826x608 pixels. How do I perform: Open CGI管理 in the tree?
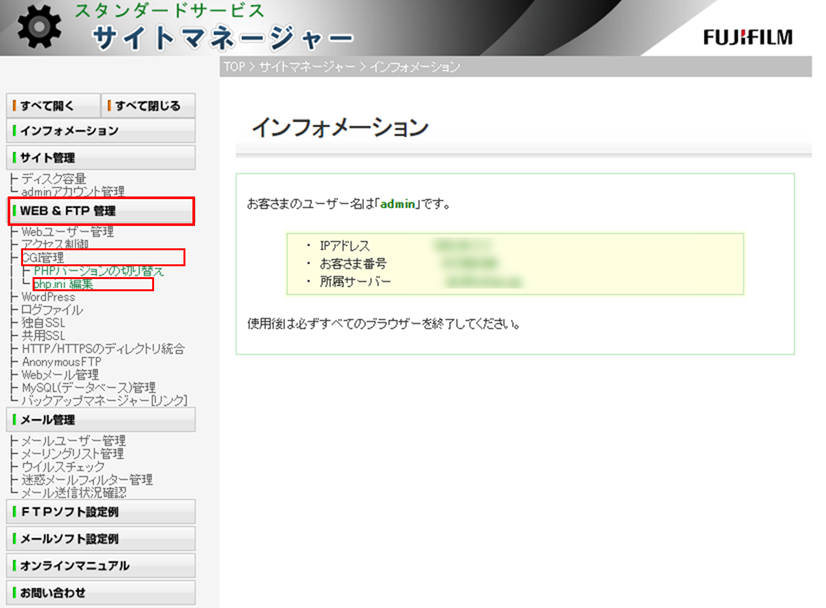(x=43, y=258)
